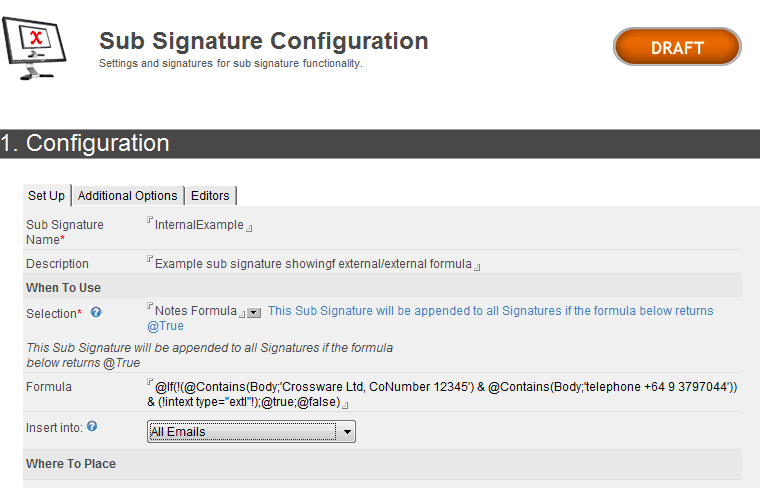
Task: Click the monitor icon beside the page title
Action: point(36,47)
